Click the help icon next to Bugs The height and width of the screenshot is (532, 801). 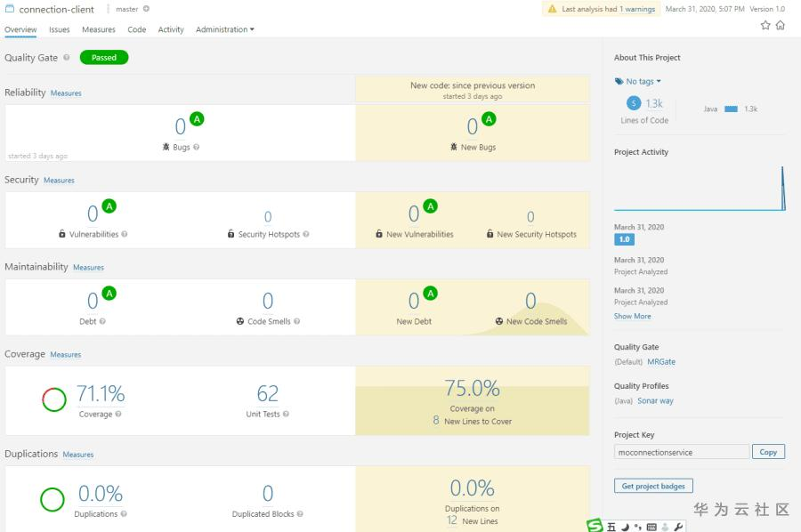point(196,147)
